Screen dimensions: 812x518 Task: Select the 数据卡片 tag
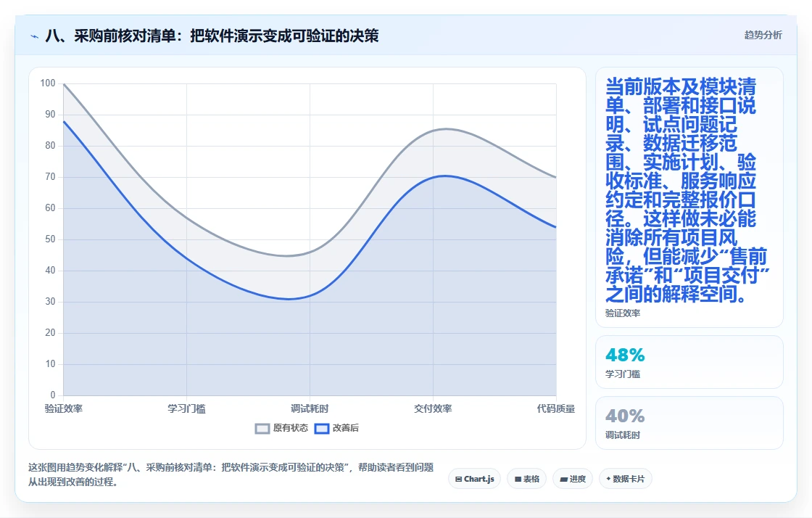click(625, 479)
